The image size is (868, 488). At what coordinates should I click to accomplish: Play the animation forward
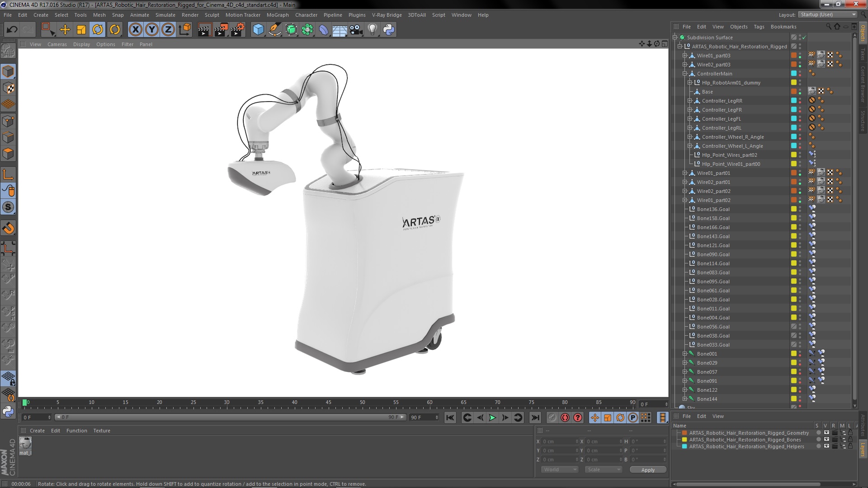(492, 418)
